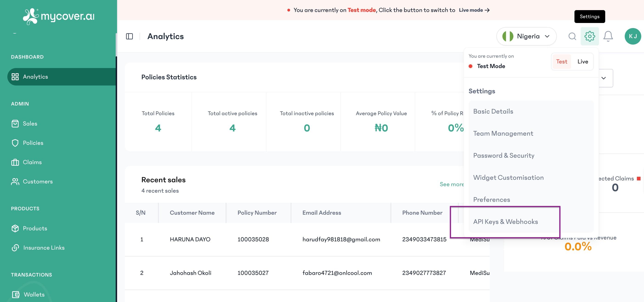The image size is (644, 302).
Task: Select the Insurance Links icon
Action: click(x=15, y=248)
